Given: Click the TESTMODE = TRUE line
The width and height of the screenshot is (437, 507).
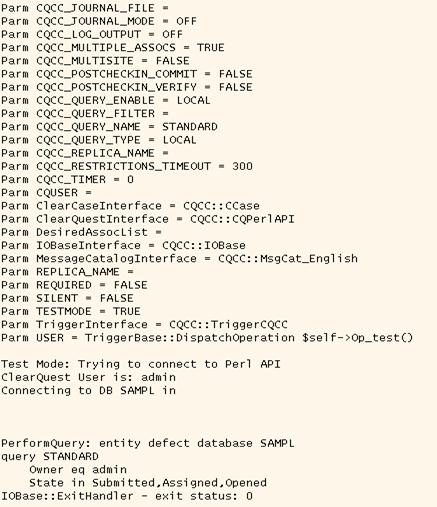Looking at the screenshot, I should coord(71,312).
